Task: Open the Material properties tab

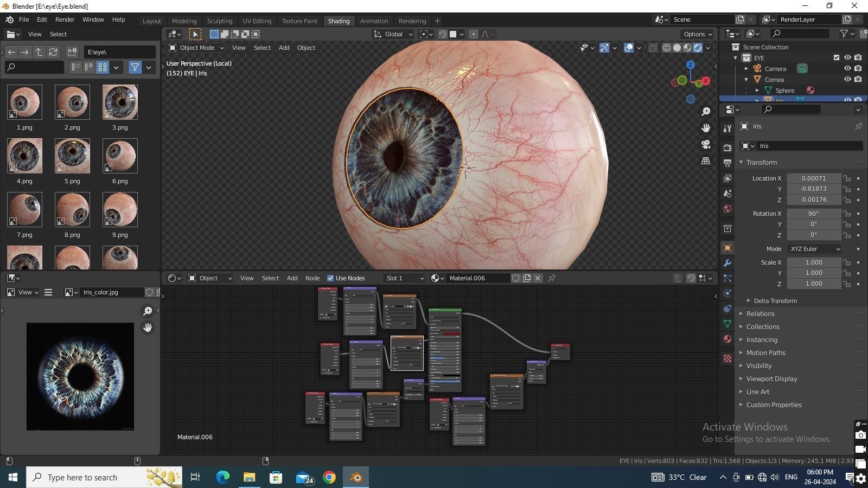Action: [x=727, y=339]
